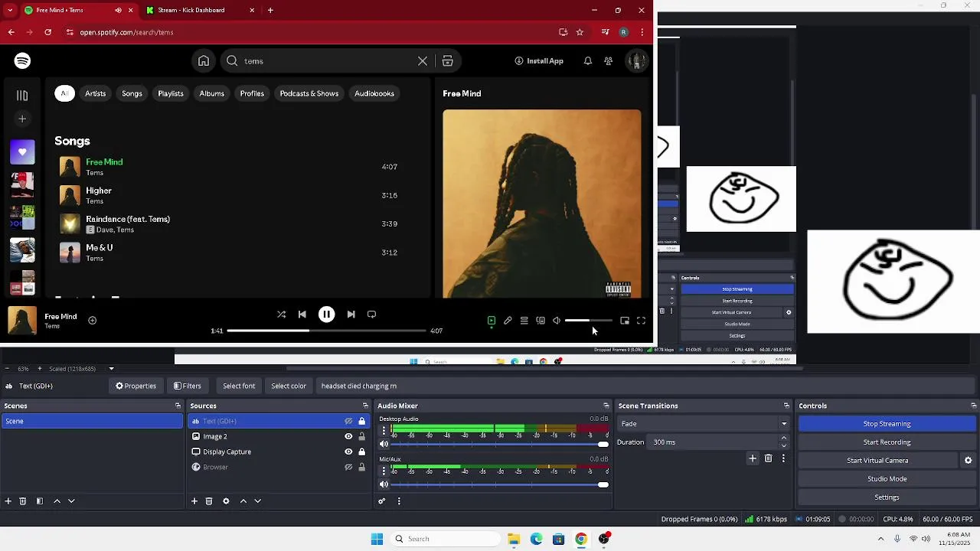Mute Desktop Audio in Audio Mixer
This screenshot has height=551, width=980.
(384, 445)
